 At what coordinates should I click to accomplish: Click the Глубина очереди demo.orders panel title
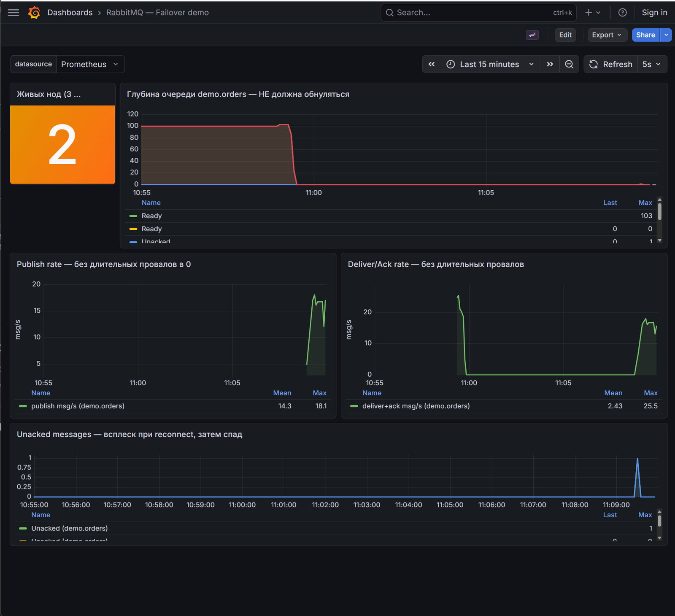click(x=238, y=94)
